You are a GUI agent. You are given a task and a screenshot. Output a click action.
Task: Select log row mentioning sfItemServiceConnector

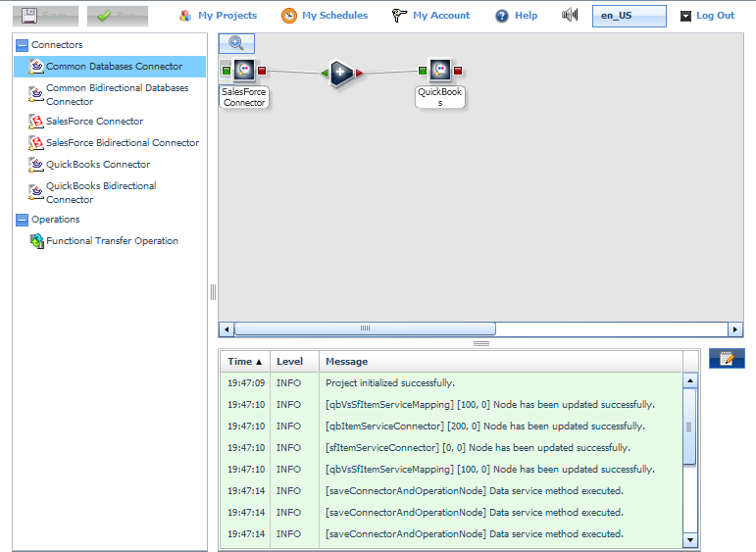pyautogui.click(x=451, y=448)
